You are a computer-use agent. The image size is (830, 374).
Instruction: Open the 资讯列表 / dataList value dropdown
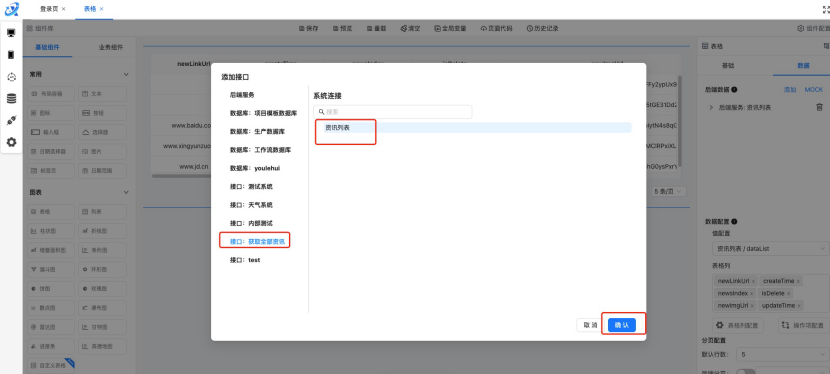tap(770, 248)
